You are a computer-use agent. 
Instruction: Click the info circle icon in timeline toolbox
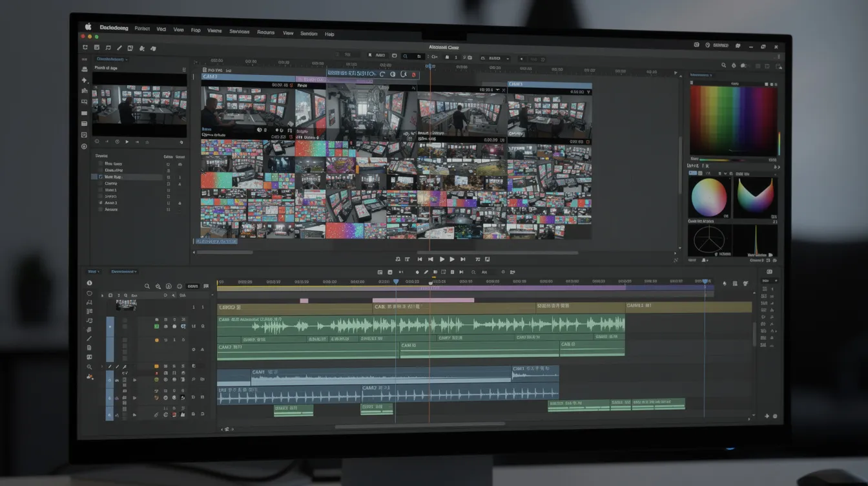click(x=89, y=283)
